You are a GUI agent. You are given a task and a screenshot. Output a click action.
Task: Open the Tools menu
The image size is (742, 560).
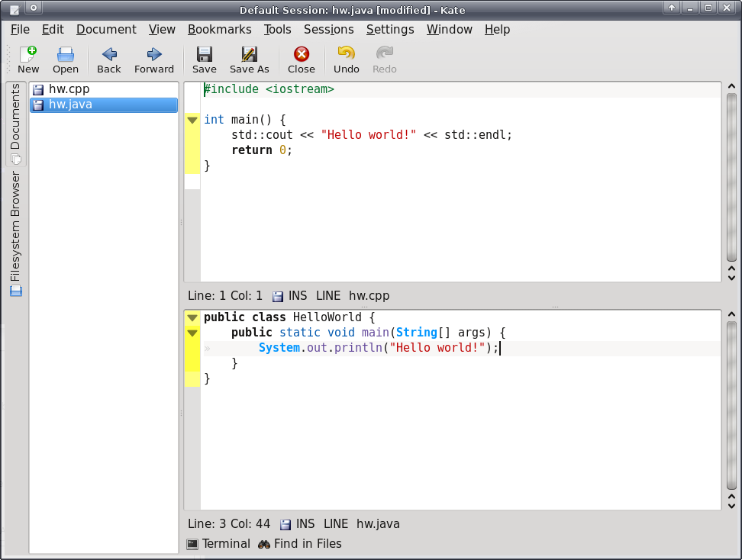(x=277, y=29)
